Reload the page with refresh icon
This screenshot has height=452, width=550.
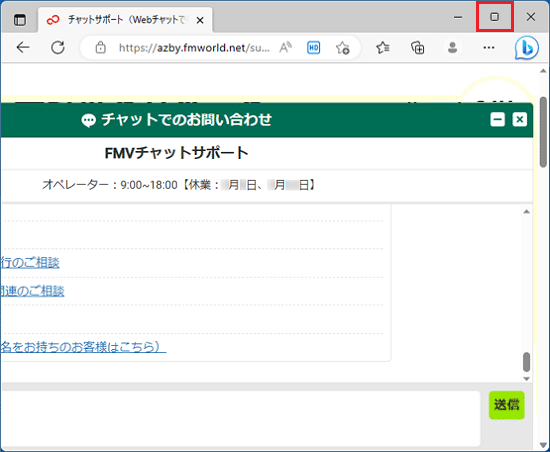tap(58, 47)
